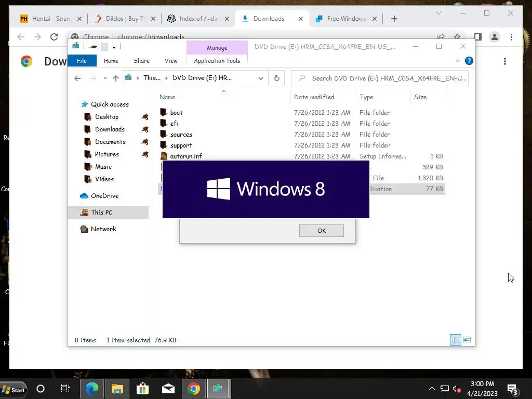Open Chrome tab search dropdown
The height and width of the screenshot is (399, 532).
pyautogui.click(x=438, y=13)
